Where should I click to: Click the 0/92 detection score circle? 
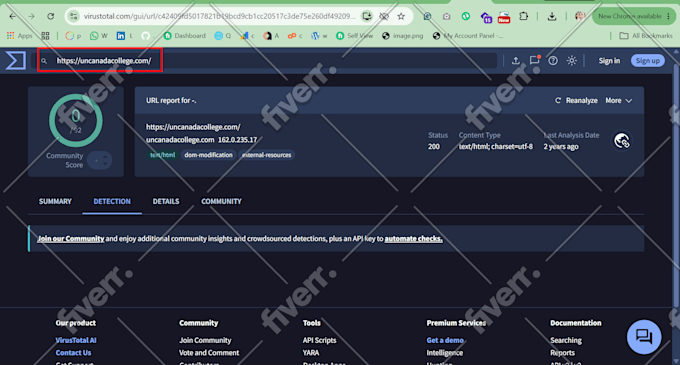(x=75, y=121)
